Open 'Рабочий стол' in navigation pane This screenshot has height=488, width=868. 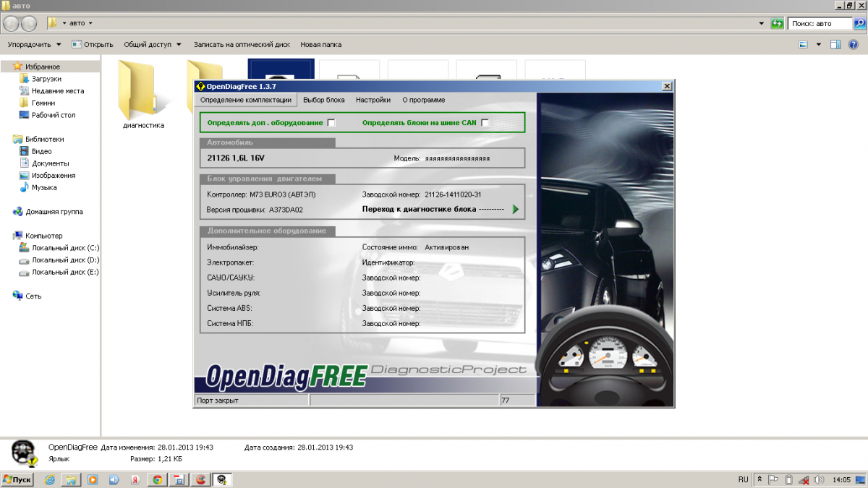pyautogui.click(x=54, y=115)
